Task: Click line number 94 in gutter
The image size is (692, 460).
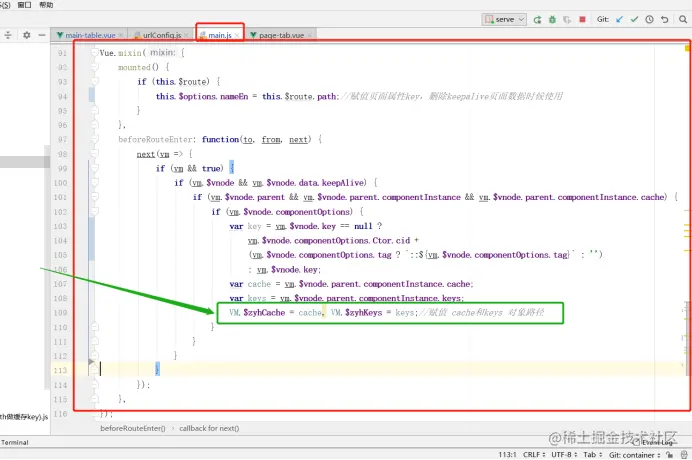Action: 62,96
